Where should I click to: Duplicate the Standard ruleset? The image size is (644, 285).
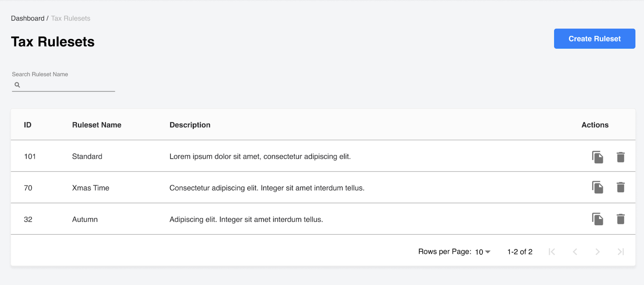tap(597, 157)
